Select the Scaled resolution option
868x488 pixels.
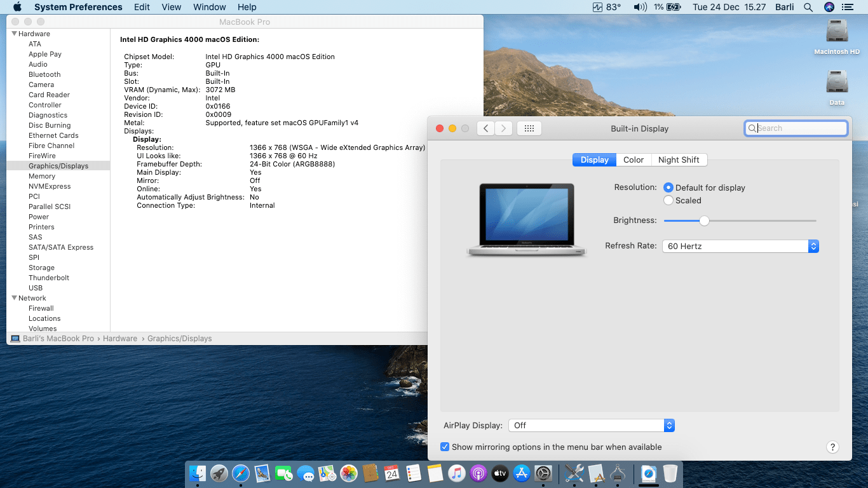pos(668,200)
